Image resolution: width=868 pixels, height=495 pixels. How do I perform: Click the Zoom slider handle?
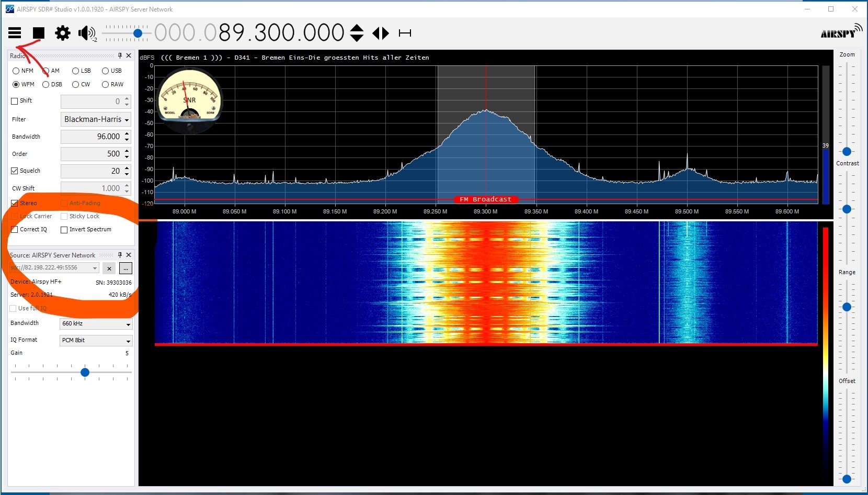847,152
